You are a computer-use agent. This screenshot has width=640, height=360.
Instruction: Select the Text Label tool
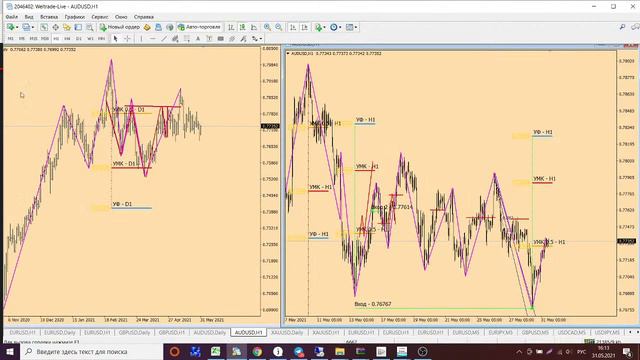(209, 39)
